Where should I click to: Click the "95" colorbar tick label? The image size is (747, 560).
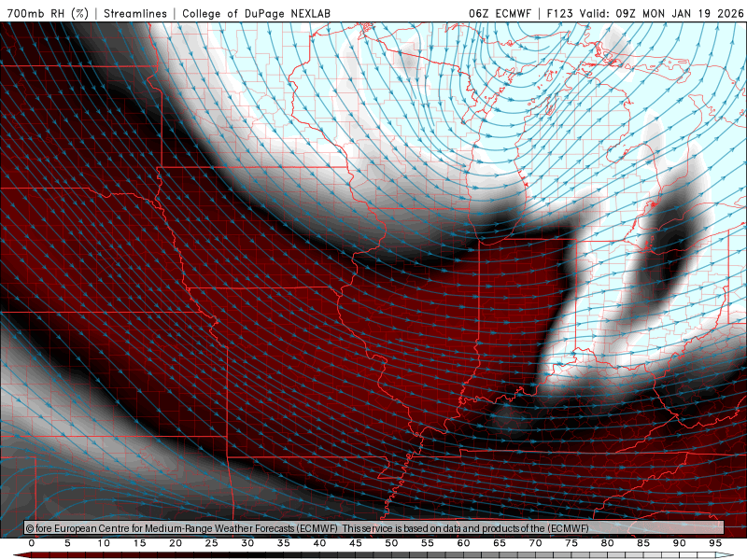tap(715, 543)
